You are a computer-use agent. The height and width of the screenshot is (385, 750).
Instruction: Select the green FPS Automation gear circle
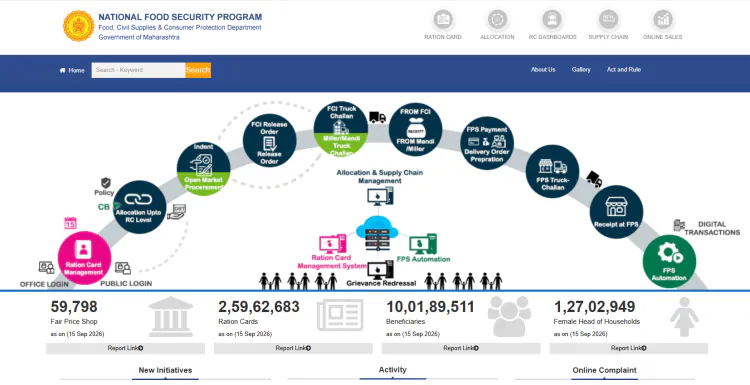669,261
